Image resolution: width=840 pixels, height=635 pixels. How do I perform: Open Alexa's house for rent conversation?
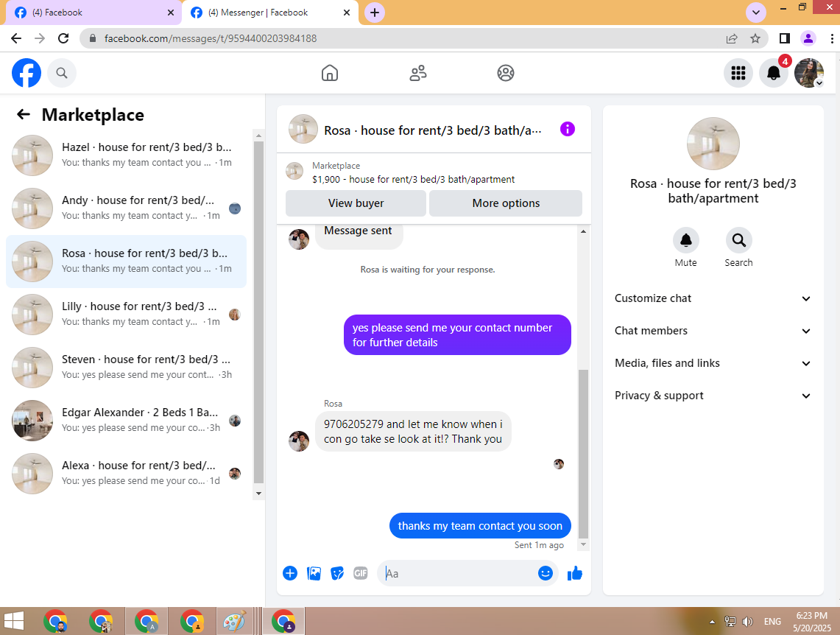(x=127, y=473)
